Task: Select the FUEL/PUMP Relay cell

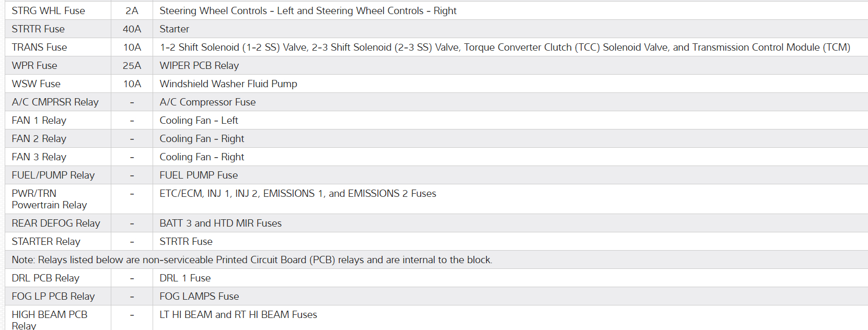Action: point(53,175)
